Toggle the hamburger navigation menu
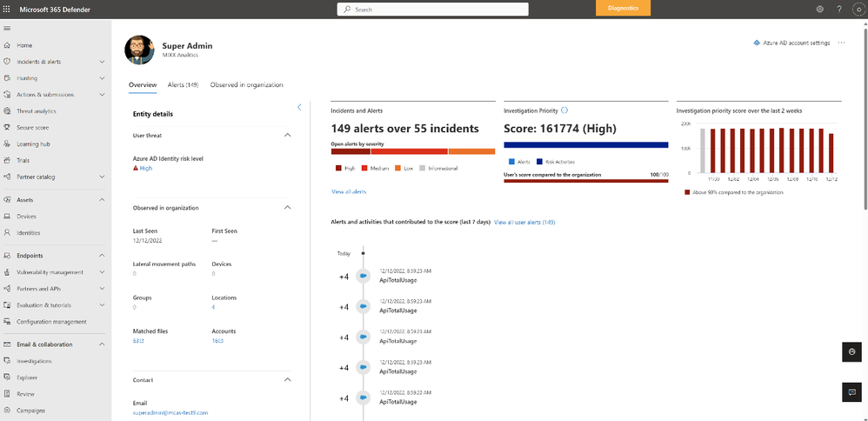Image resolution: width=868 pixels, height=421 pixels. coord(7,28)
